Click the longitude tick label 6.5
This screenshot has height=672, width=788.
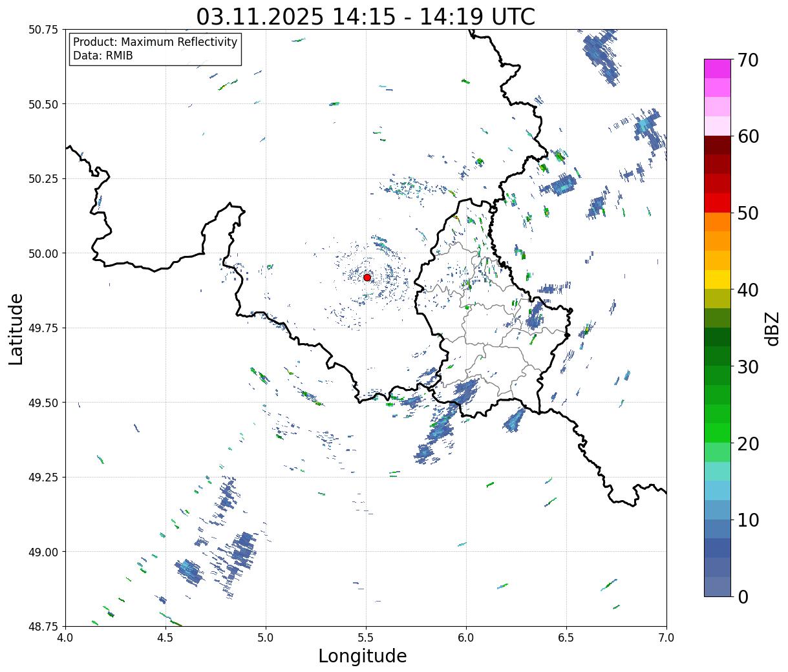pyautogui.click(x=566, y=638)
